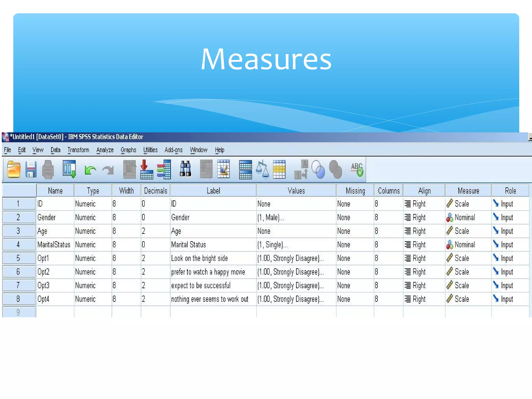The height and width of the screenshot is (399, 532).
Task: Open the Help menu
Action: coord(220,150)
